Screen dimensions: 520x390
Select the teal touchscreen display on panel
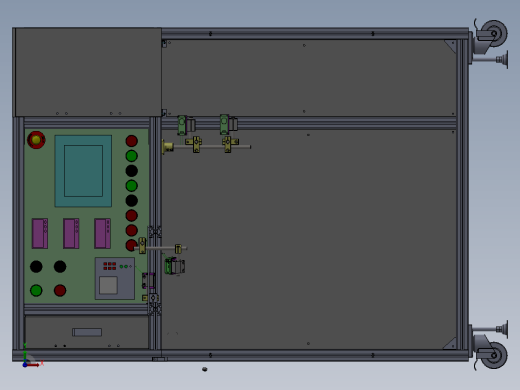click(x=83, y=171)
